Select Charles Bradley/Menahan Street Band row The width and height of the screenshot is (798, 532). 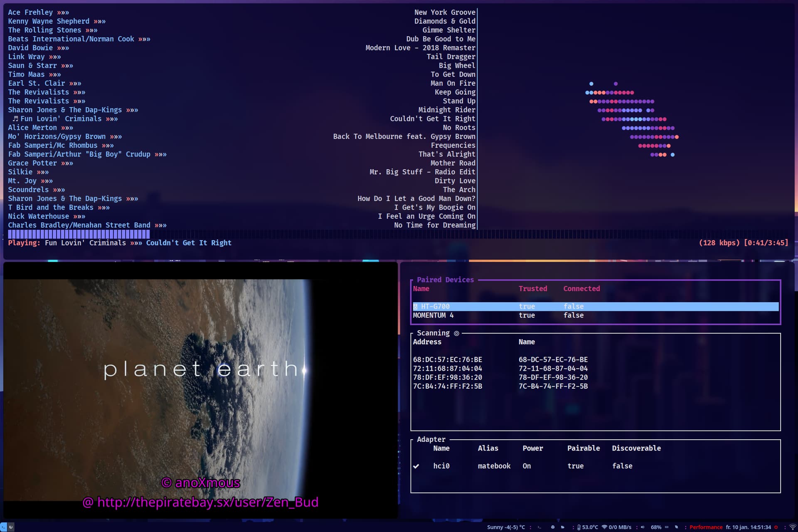[242, 225]
